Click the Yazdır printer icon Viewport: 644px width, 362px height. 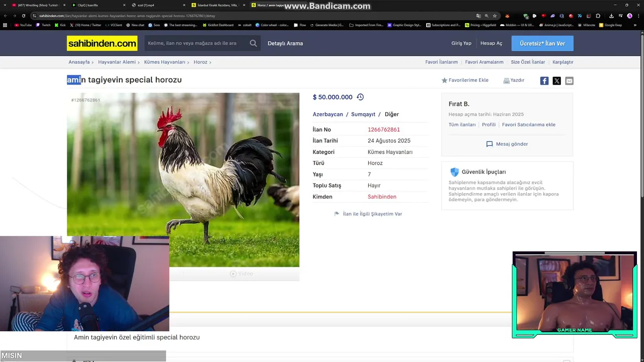click(506, 80)
